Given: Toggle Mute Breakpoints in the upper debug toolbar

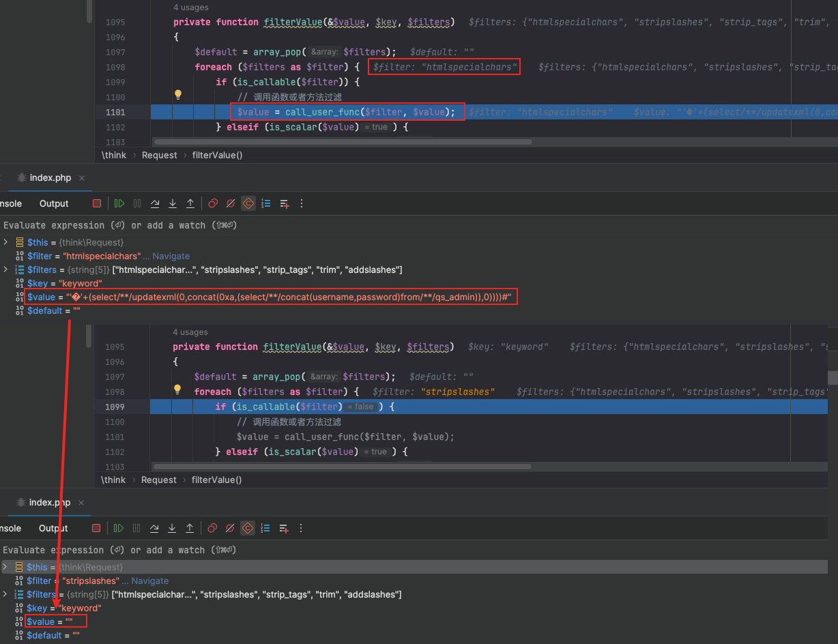Looking at the screenshot, I should pyautogui.click(x=231, y=203).
